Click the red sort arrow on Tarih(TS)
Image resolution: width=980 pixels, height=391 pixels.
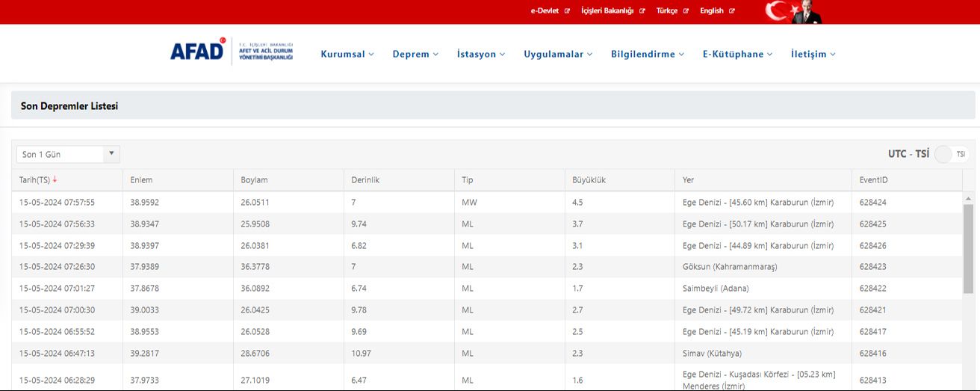pyautogui.click(x=55, y=179)
